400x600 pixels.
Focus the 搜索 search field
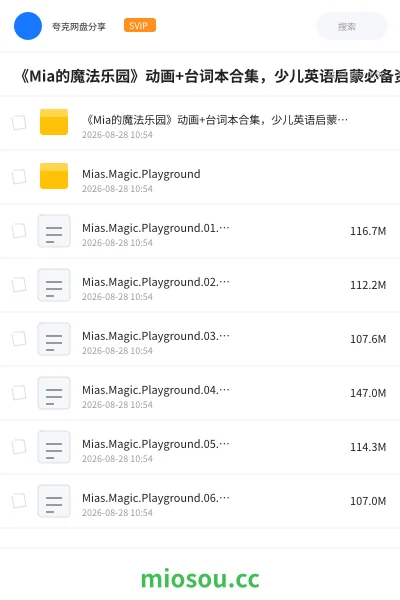[352, 26]
